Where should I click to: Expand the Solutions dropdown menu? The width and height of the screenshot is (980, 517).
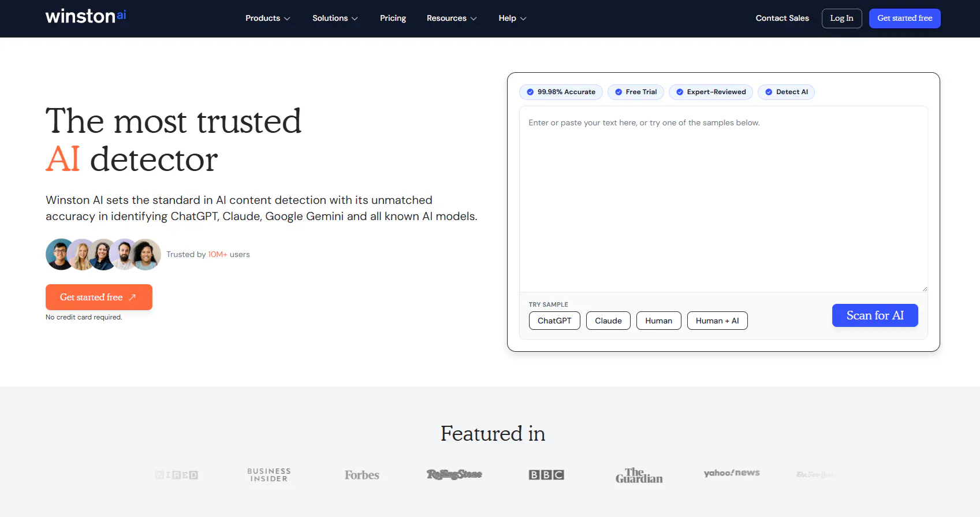(335, 18)
